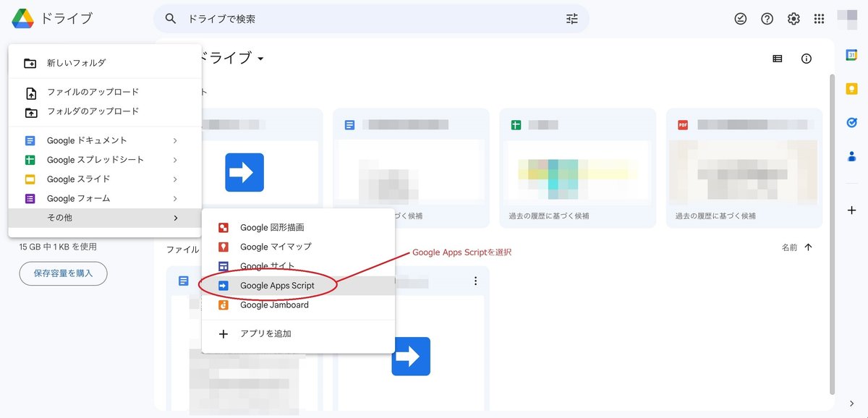
Task: Open suggested Apps Script file thumbnail
Action: [244, 172]
